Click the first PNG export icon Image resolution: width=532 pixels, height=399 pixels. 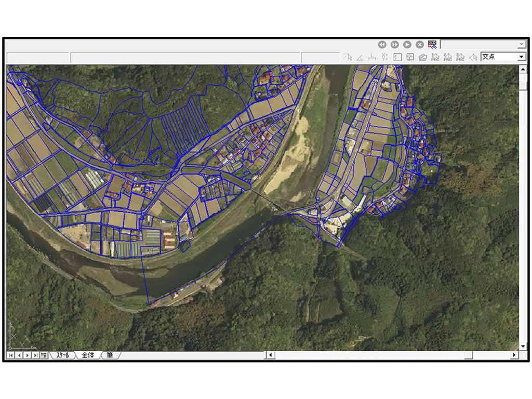point(435,57)
